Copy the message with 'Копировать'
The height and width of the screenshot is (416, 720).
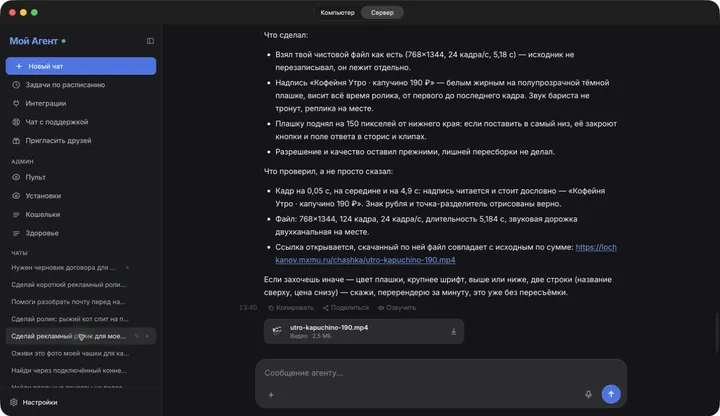[291, 308]
